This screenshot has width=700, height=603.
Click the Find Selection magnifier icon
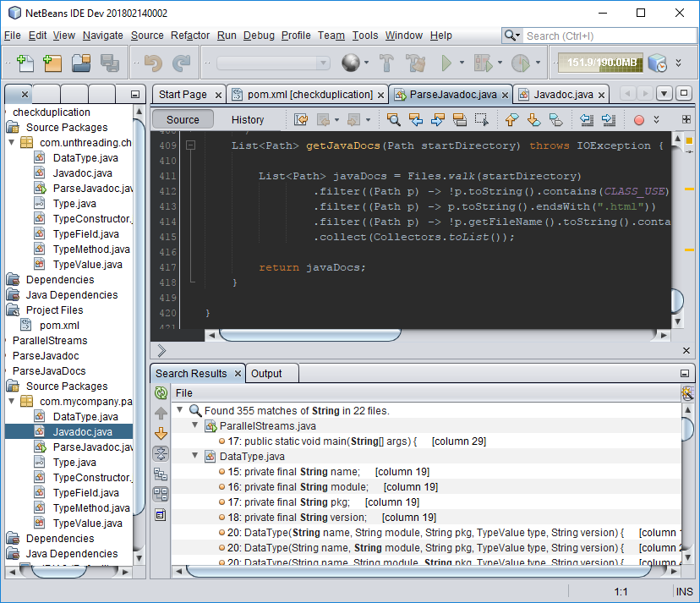click(393, 119)
